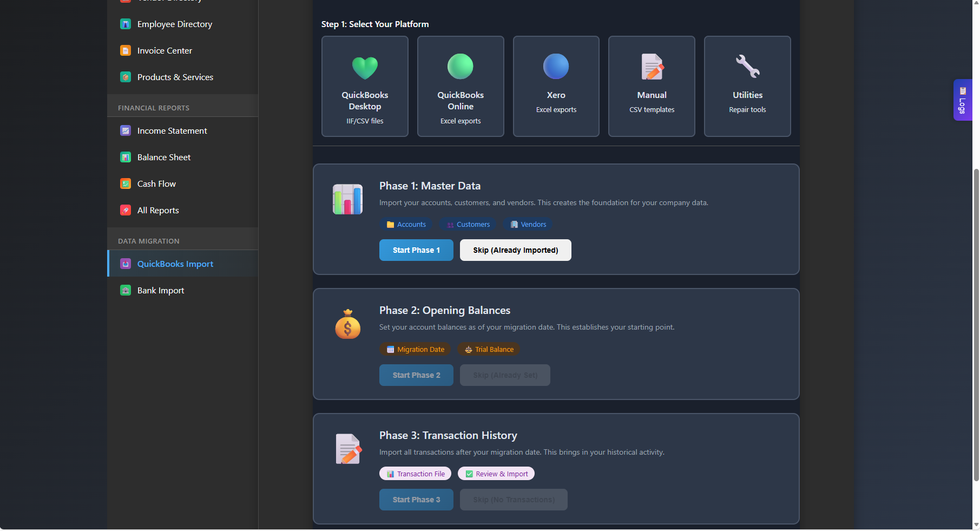Open the Balance Sheet report
Image resolution: width=980 pixels, height=531 pixels.
click(x=182, y=157)
